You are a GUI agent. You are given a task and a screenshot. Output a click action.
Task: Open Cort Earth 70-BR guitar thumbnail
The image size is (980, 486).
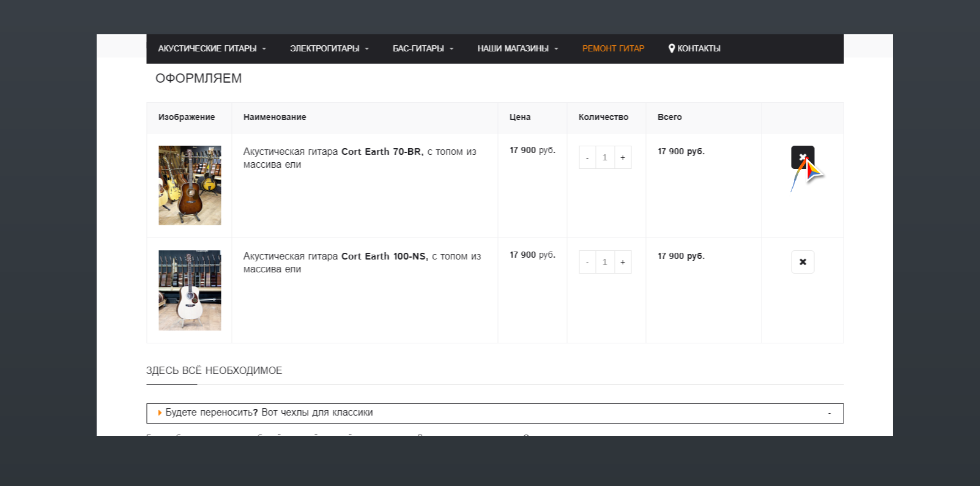[190, 185]
